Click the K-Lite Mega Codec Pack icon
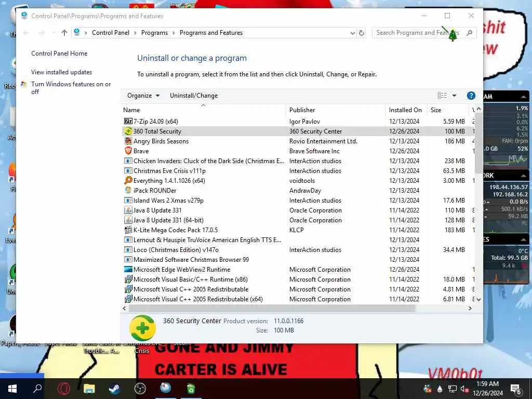 pyautogui.click(x=128, y=230)
